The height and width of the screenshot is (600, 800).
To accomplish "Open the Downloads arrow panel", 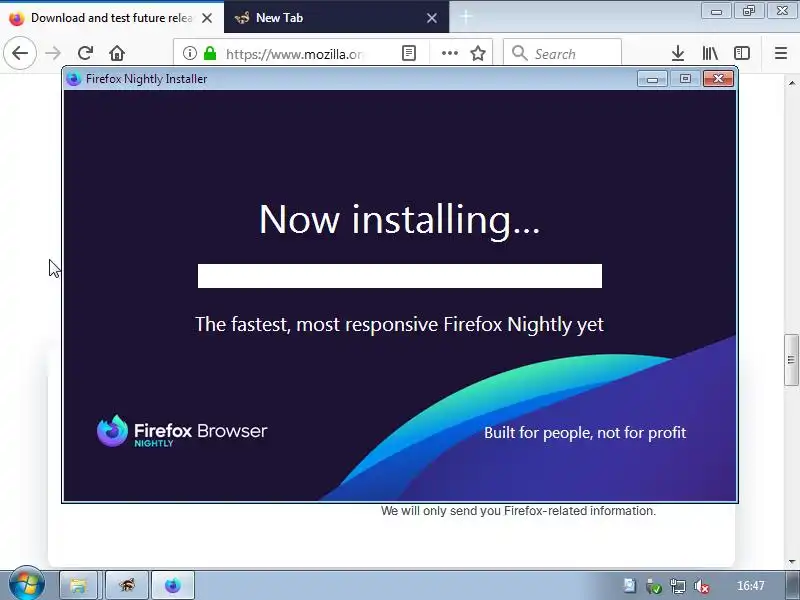I will pos(678,53).
